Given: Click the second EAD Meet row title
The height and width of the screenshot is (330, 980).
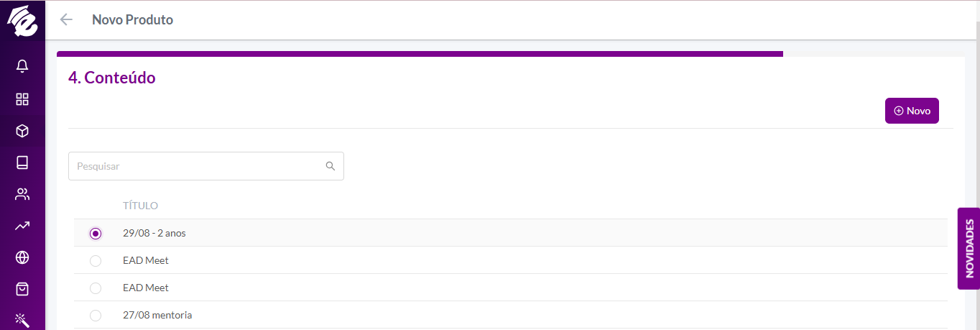Looking at the screenshot, I should point(146,288).
